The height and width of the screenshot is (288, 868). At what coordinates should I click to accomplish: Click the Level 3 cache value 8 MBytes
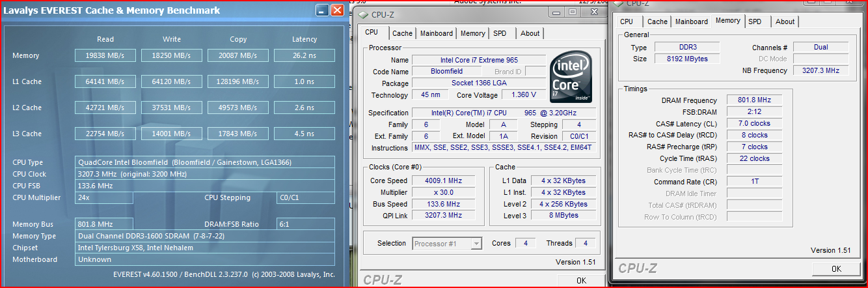pos(563,216)
